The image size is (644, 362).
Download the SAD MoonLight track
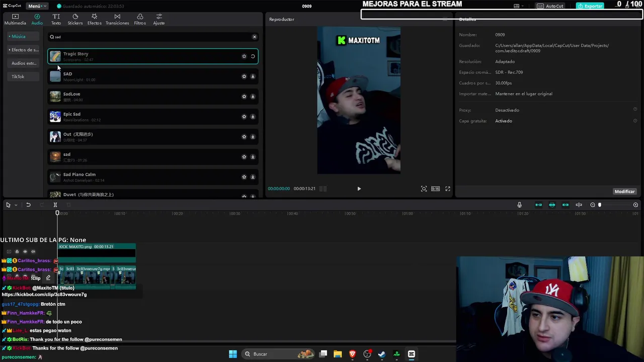point(253,76)
